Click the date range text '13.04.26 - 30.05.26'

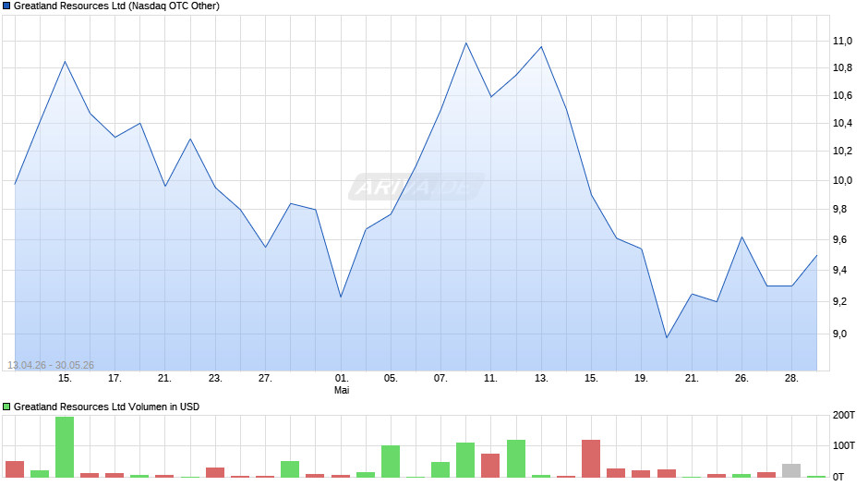[x=51, y=365]
